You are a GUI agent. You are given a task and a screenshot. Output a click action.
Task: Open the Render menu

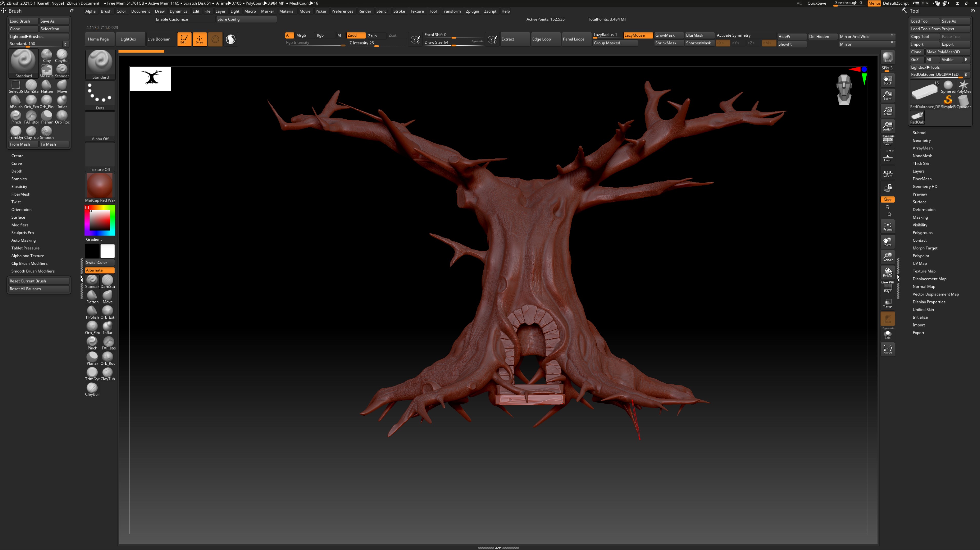(364, 12)
